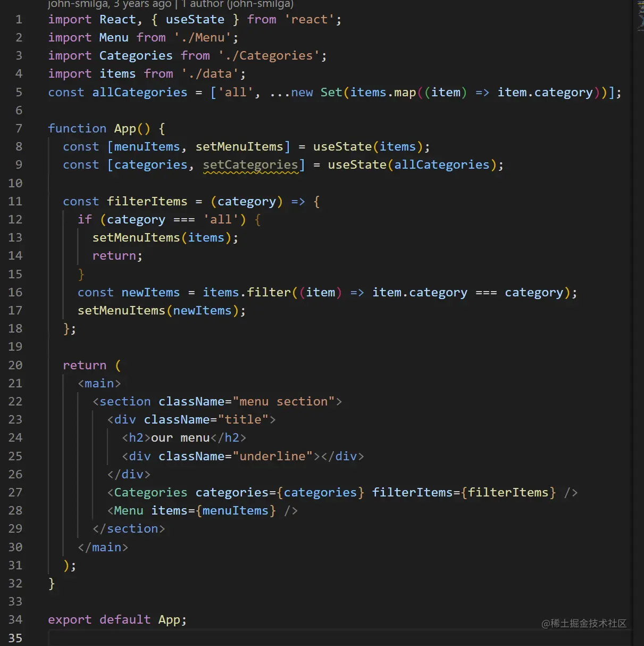Click line number 34 in the gutter
This screenshot has height=646, width=644.
tap(15, 619)
